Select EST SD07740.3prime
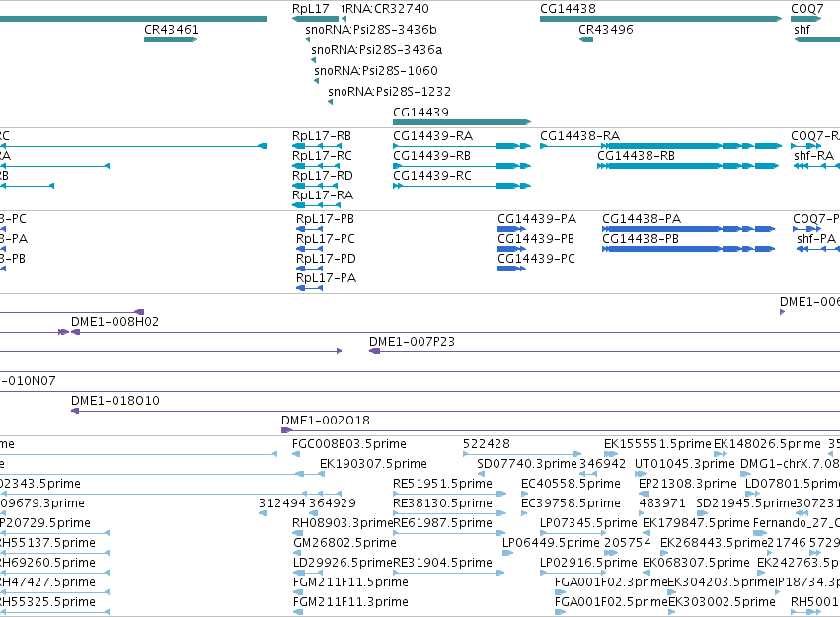The image size is (840, 617). click(x=527, y=464)
